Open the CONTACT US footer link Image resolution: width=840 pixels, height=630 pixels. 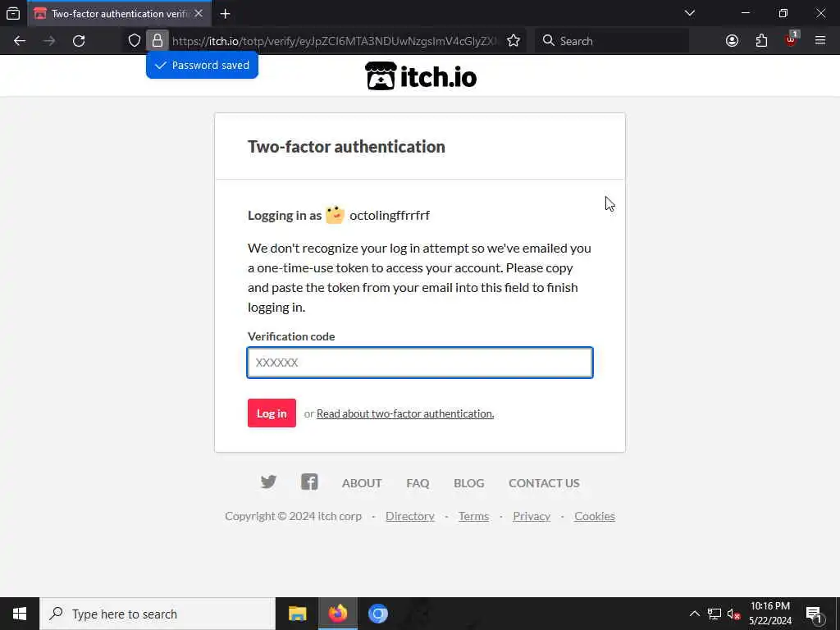click(x=545, y=483)
